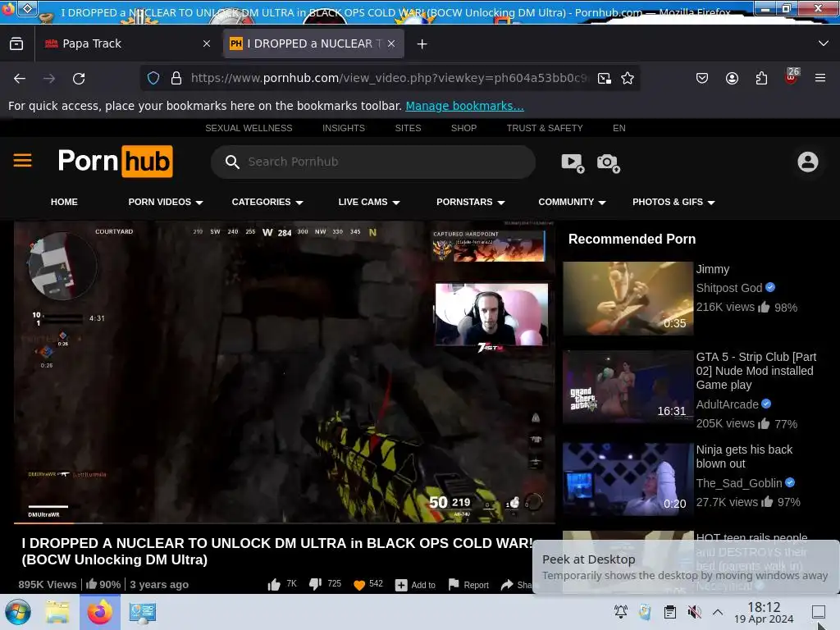Click the Add to playlist button

pos(415,585)
